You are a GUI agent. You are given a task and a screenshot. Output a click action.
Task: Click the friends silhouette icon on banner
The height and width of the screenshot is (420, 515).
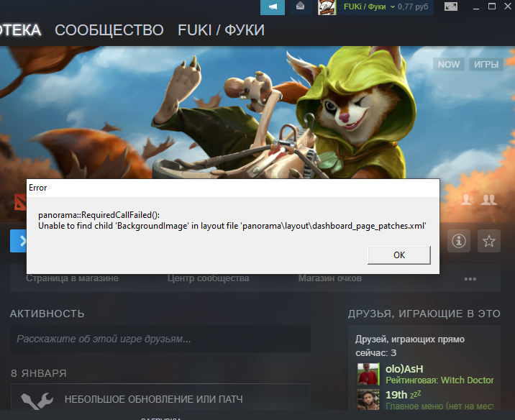(x=466, y=200)
